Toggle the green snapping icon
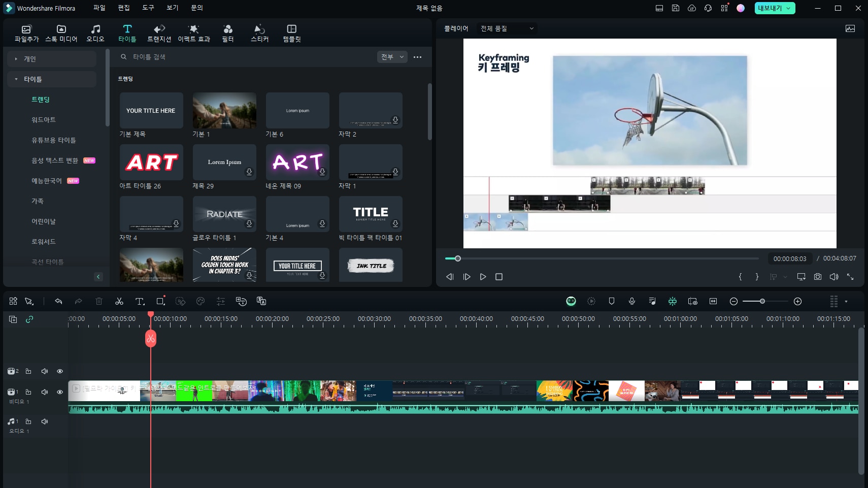This screenshot has width=868, height=488. [x=673, y=301]
